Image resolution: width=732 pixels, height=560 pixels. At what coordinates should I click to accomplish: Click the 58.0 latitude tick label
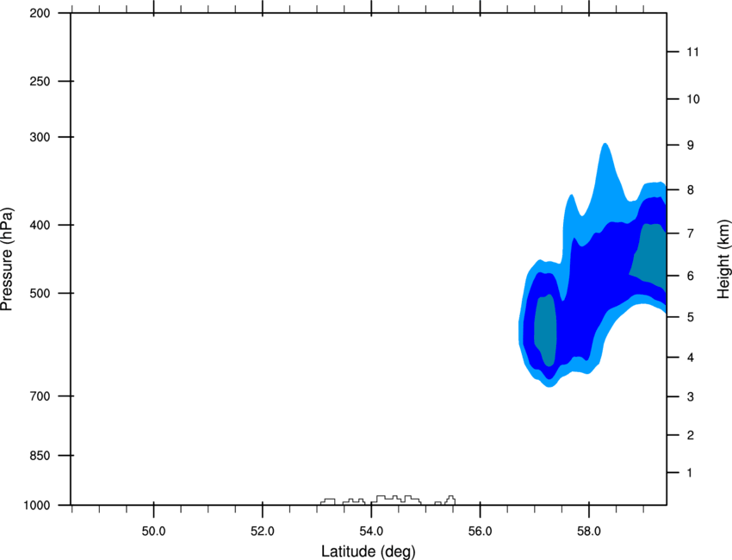coord(589,532)
